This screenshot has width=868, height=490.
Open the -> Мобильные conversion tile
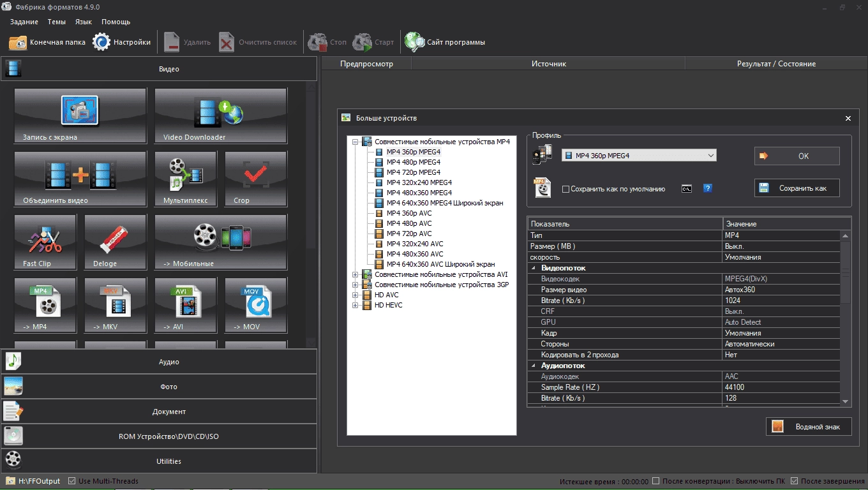[x=221, y=242]
